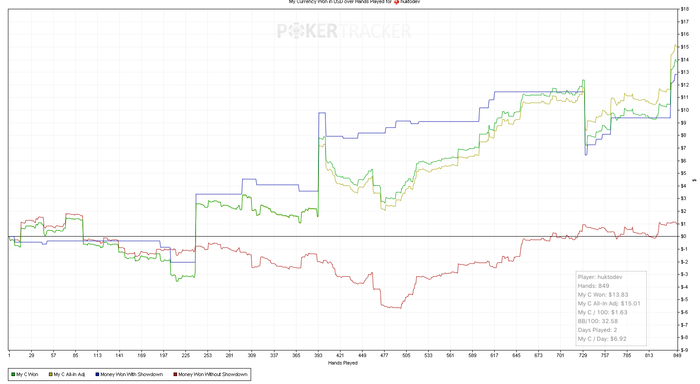The height and width of the screenshot is (384, 700).
Task: Click 'Days Played: 2' stat line
Action: (x=597, y=330)
